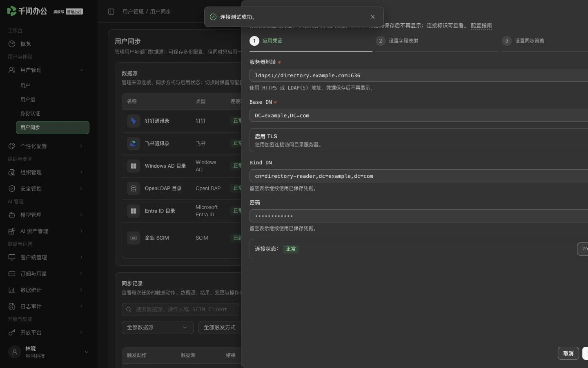Viewport: 588px width, 368px height.
Task: Click the 正常 connection status badge
Action: 291,249
